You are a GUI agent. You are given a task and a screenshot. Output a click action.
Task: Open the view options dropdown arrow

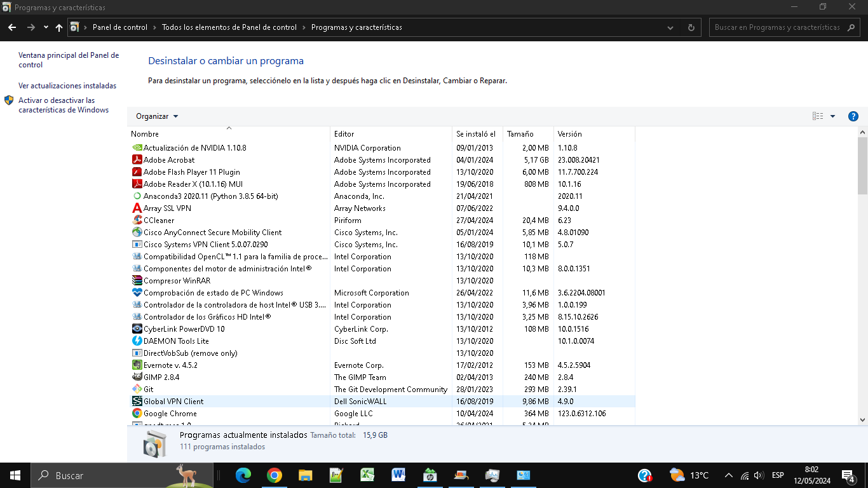pos(832,116)
